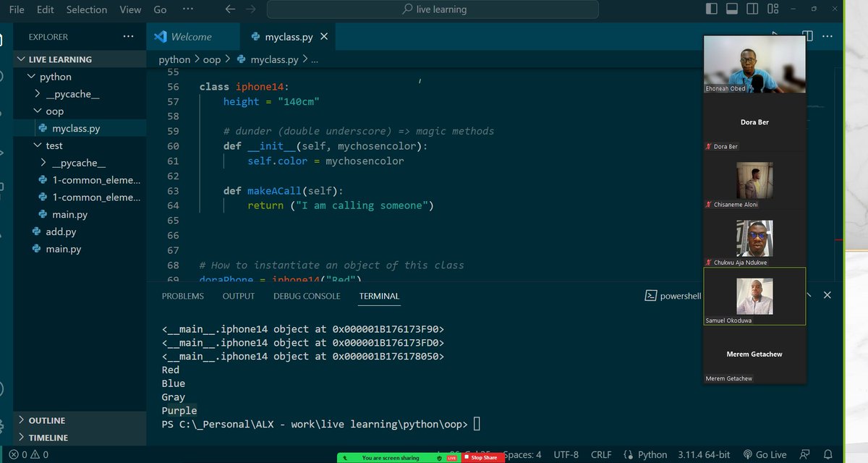This screenshot has width=868, height=463.
Task: Go forward with the navigation arrow
Action: click(250, 9)
